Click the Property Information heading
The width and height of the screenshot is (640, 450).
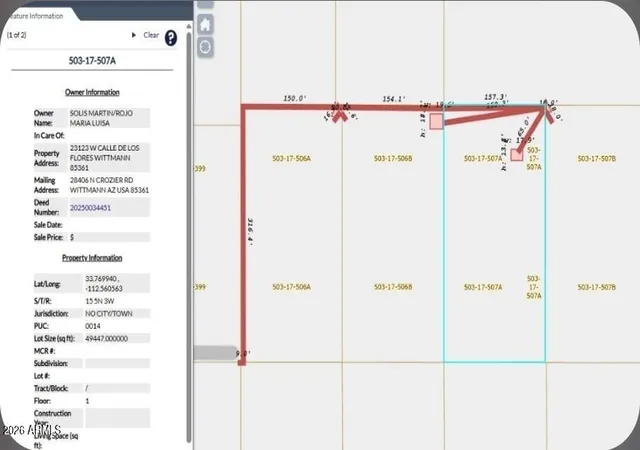pyautogui.click(x=92, y=258)
